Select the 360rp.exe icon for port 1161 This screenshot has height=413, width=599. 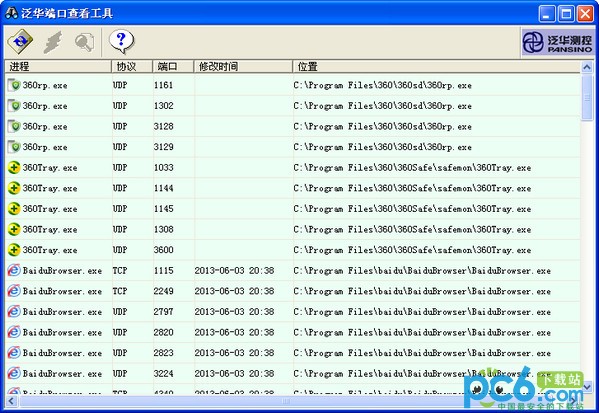[x=14, y=85]
